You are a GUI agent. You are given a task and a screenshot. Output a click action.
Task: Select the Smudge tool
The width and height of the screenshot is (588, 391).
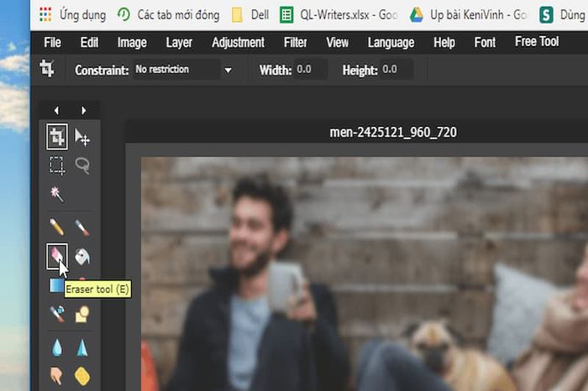tap(57, 376)
